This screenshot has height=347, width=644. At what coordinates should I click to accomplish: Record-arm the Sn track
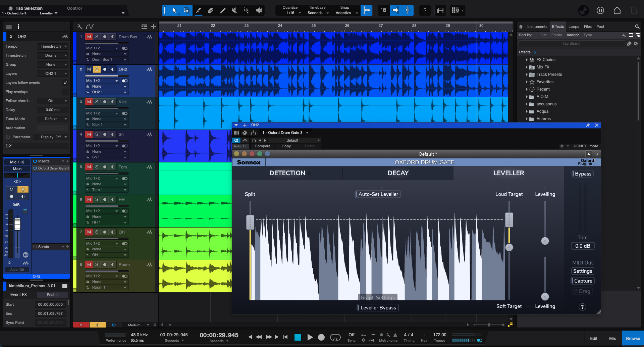pyautogui.click(x=105, y=134)
